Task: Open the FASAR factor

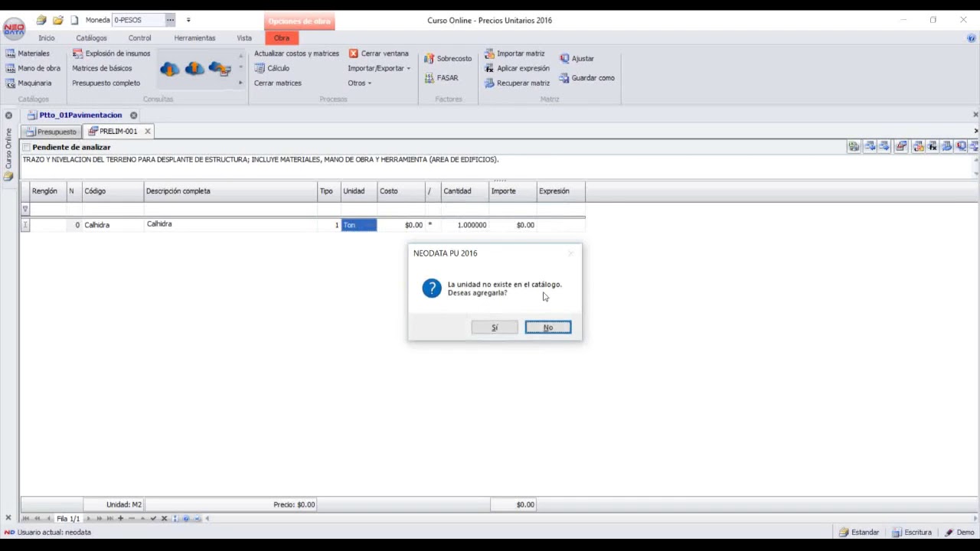Action: (x=441, y=78)
